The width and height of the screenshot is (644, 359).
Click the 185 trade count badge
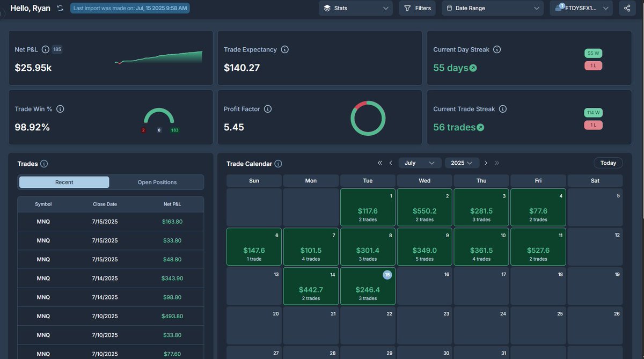coord(57,49)
